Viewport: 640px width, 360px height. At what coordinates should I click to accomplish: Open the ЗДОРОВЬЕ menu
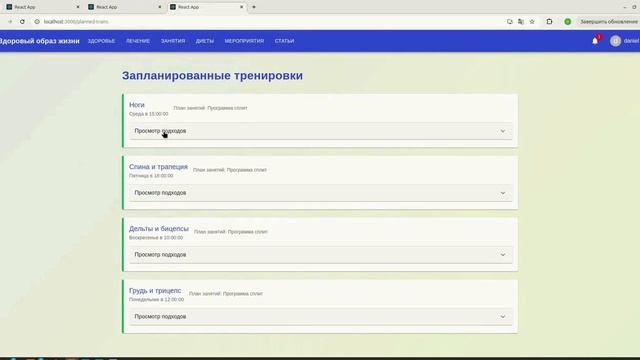pyautogui.click(x=101, y=41)
